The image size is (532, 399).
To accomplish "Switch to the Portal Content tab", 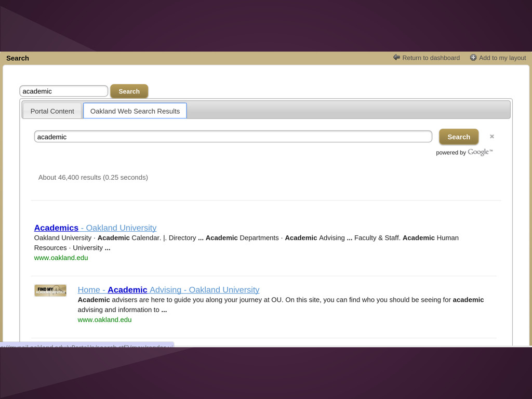I will [x=52, y=111].
